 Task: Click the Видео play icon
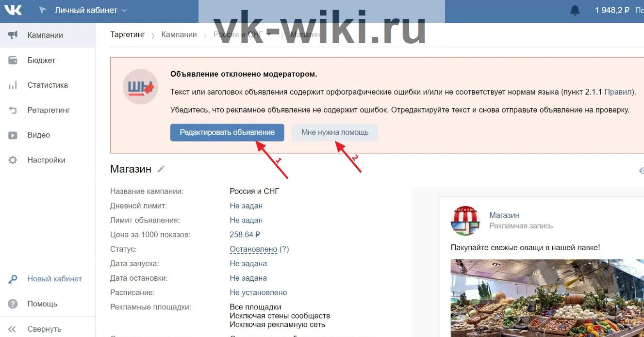(13, 135)
